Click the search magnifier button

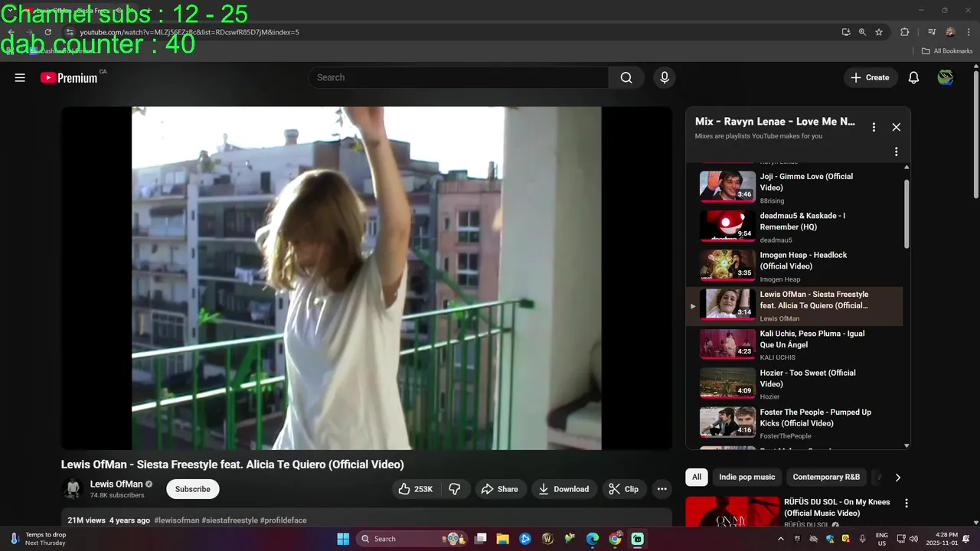coord(626,77)
